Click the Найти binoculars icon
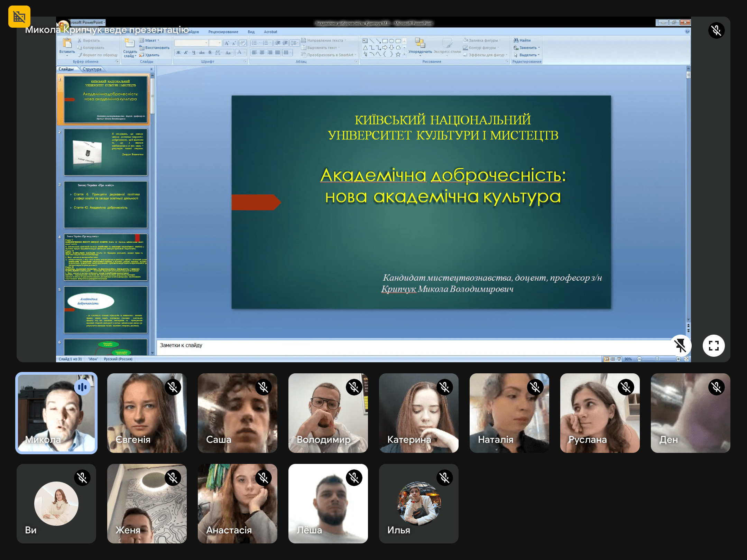This screenshot has height=560, width=747. pyautogui.click(x=516, y=40)
